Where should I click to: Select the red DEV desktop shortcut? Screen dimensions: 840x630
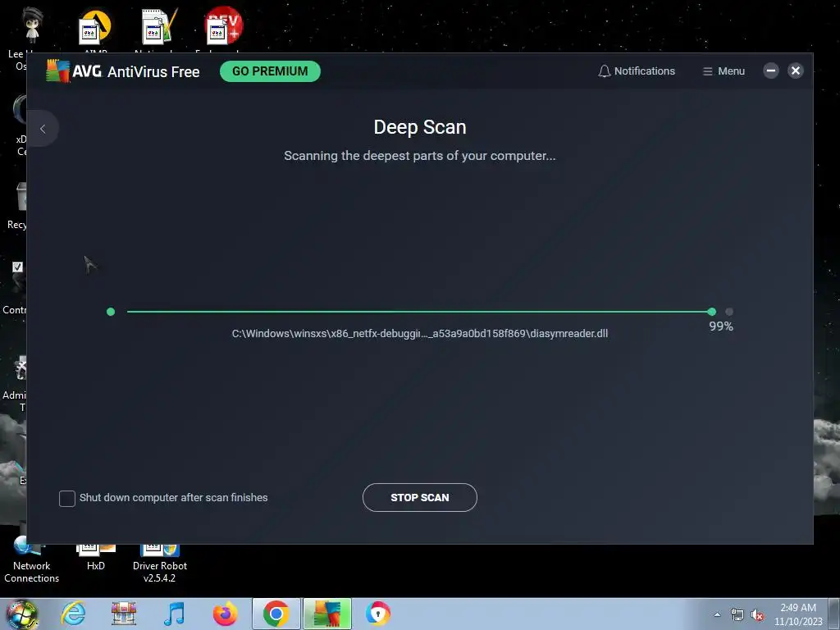coord(223,29)
